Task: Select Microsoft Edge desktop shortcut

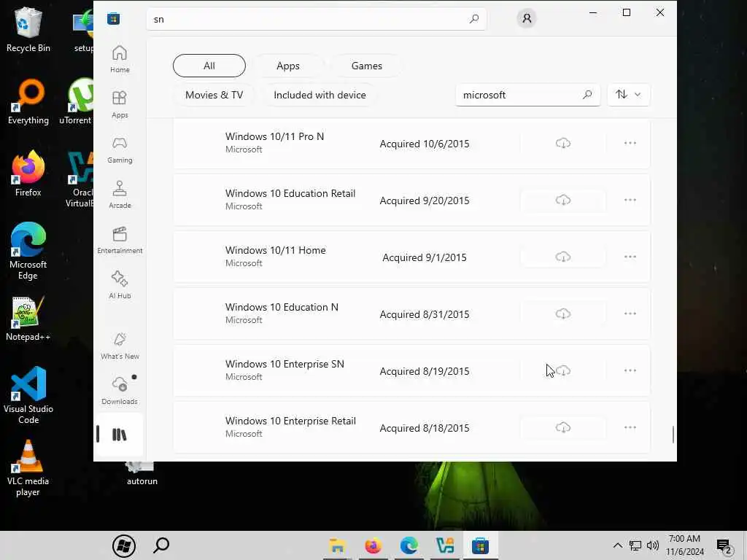Action: pos(28,252)
